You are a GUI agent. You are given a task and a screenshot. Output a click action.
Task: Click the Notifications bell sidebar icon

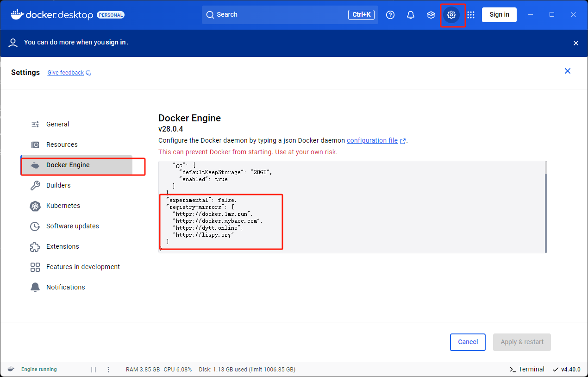tap(35, 287)
